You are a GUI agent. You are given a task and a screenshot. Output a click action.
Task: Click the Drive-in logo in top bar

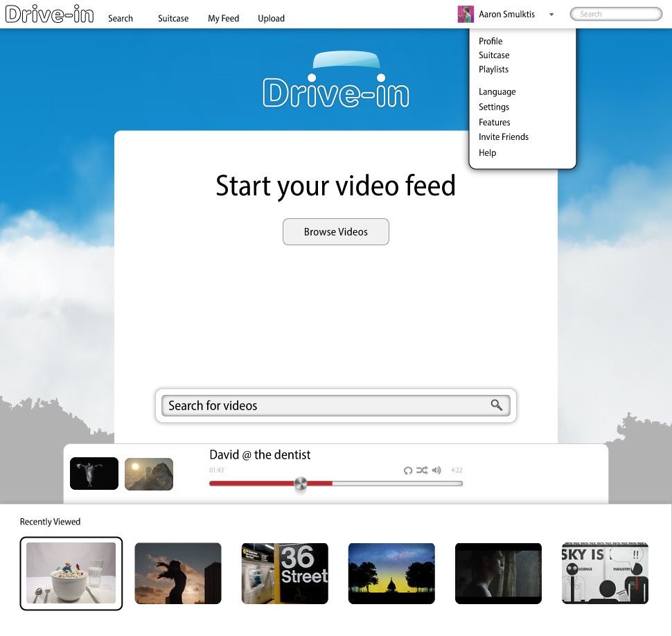49,15
